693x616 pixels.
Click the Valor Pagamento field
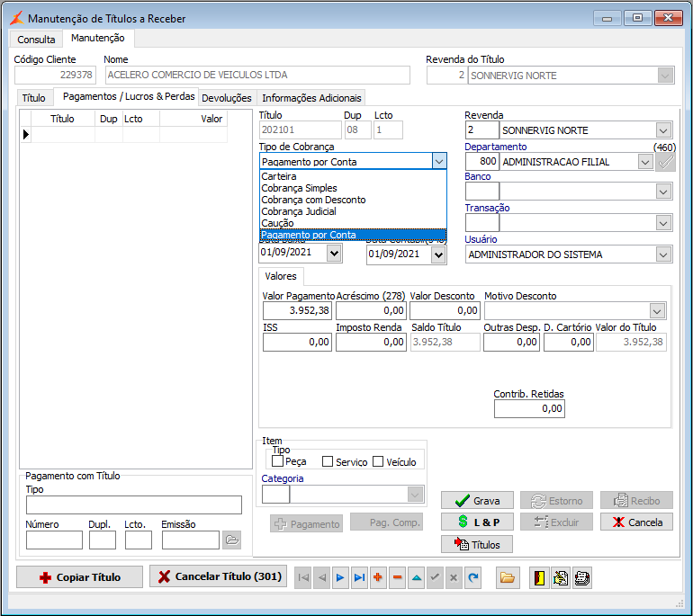297,310
